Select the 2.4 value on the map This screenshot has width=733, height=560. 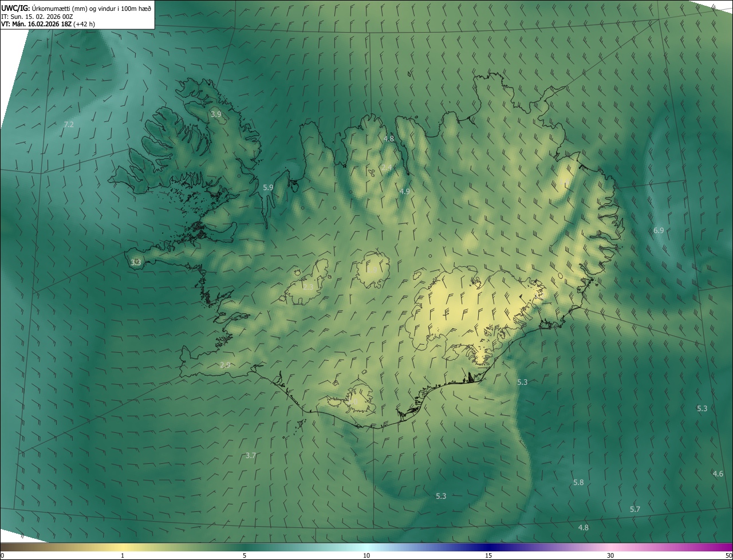point(387,167)
